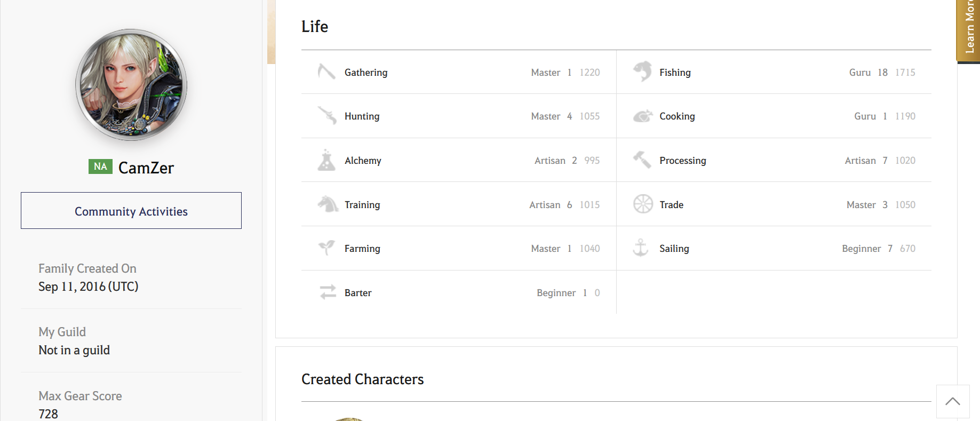
Task: Click the CamZer profile avatar
Action: pyautogui.click(x=131, y=85)
